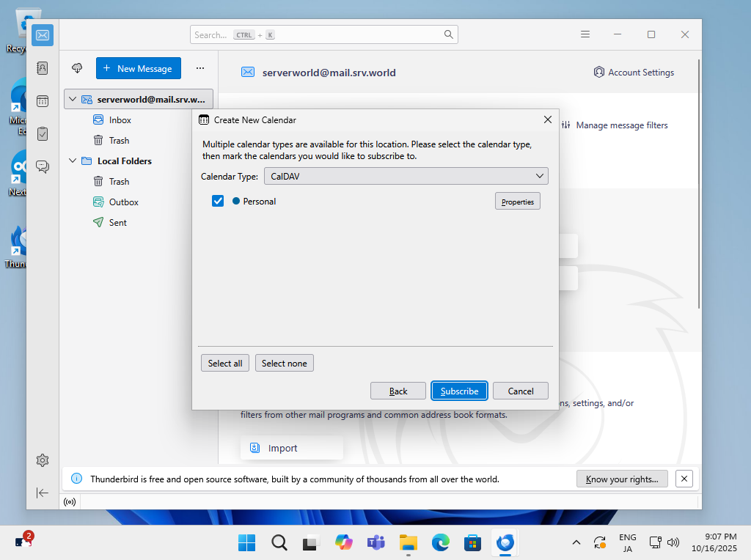Click the Get Messages cloud icon

click(x=77, y=68)
